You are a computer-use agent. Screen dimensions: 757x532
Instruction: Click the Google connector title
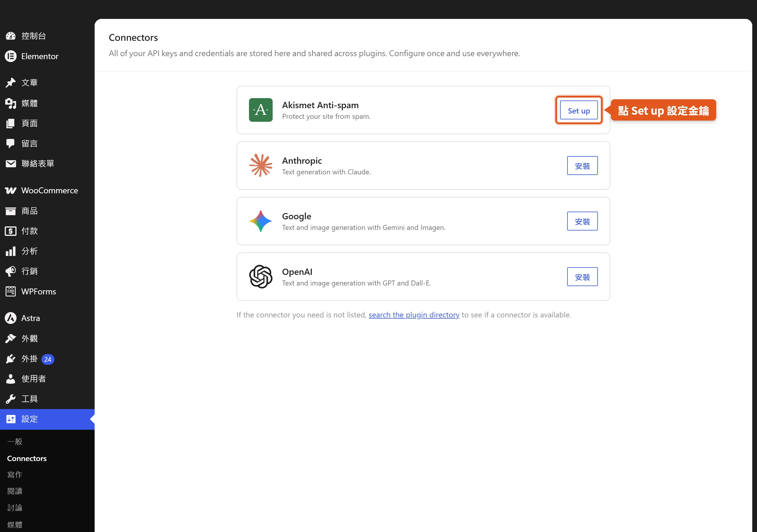click(x=296, y=216)
